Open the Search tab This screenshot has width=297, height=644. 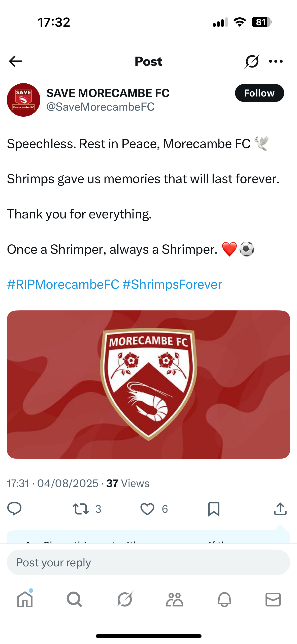coord(74,599)
